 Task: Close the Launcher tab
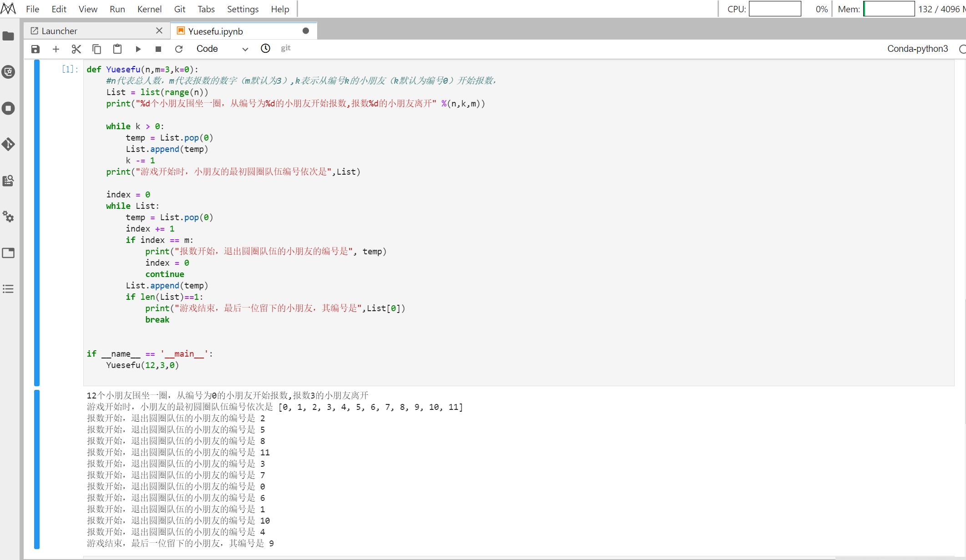(x=159, y=30)
